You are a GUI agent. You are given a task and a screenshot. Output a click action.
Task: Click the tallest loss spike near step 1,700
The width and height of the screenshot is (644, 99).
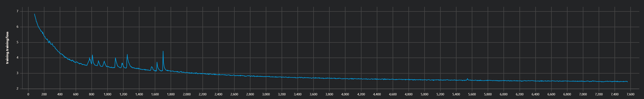click(x=163, y=51)
